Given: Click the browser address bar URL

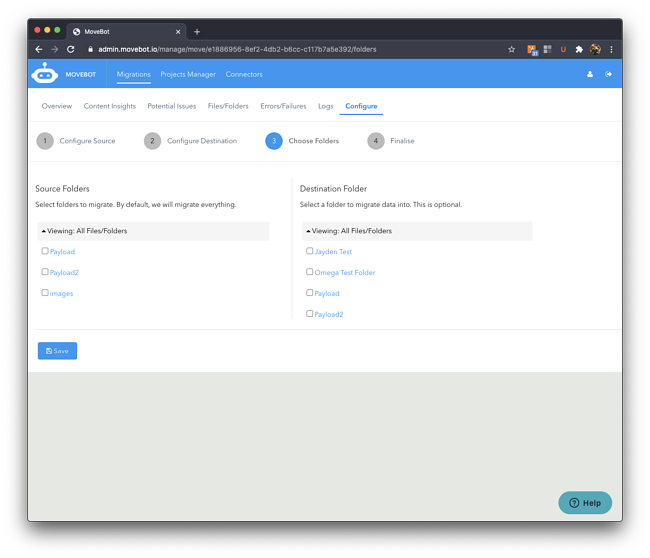Looking at the screenshot, I should tap(237, 49).
